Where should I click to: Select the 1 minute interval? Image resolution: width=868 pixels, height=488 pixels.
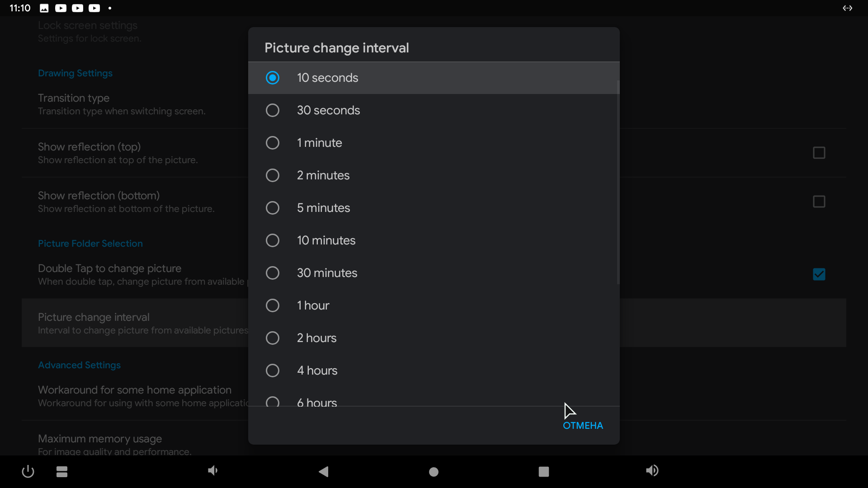pos(434,143)
